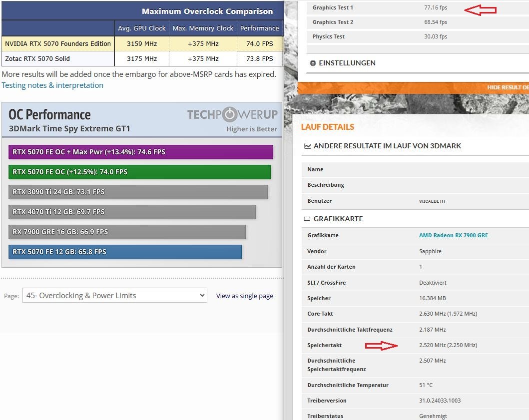
Task: Click Physics Test value 30.03 fps
Action: point(436,36)
